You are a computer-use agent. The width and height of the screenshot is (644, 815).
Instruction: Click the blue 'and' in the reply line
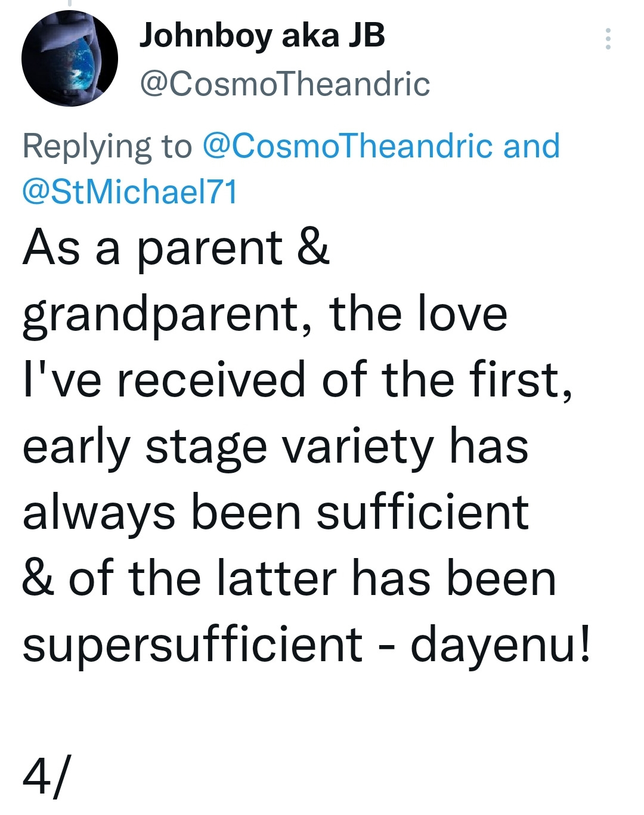click(x=531, y=146)
